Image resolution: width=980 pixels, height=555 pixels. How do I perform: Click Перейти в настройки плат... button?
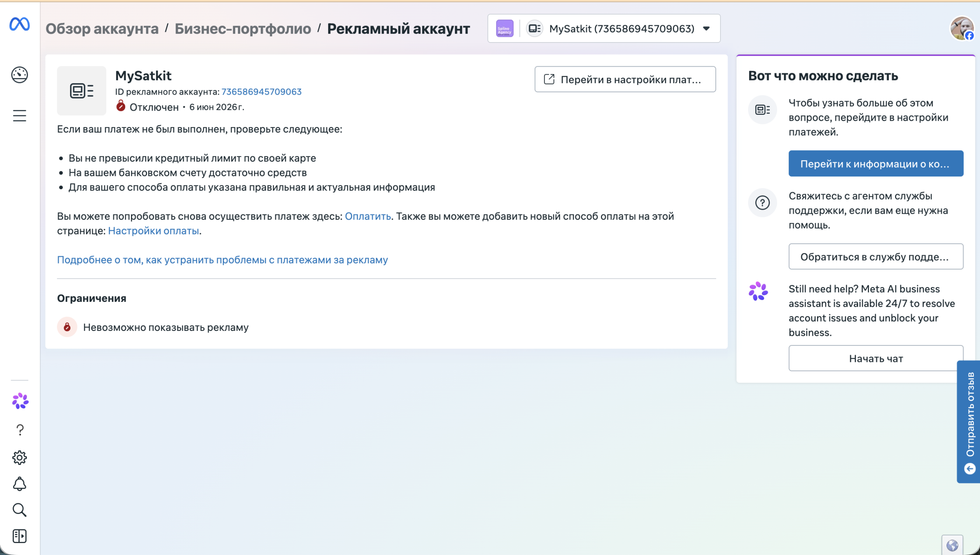(x=625, y=79)
